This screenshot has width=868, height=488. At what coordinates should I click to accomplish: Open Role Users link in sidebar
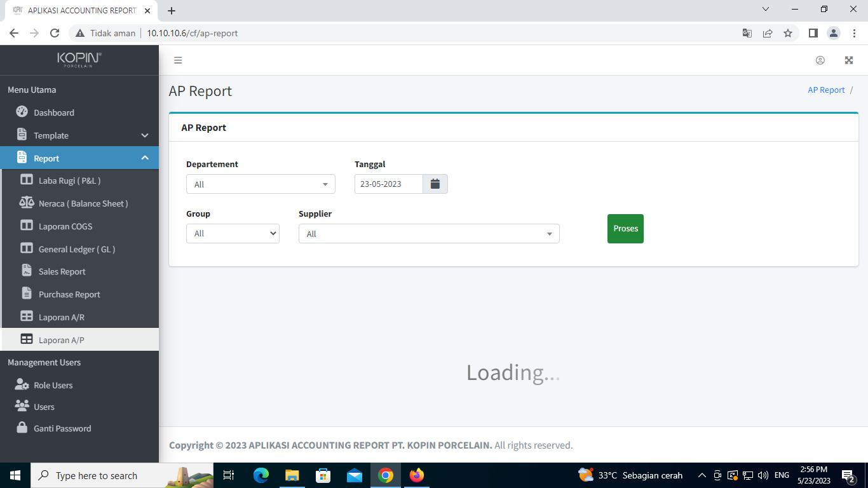[79, 385]
